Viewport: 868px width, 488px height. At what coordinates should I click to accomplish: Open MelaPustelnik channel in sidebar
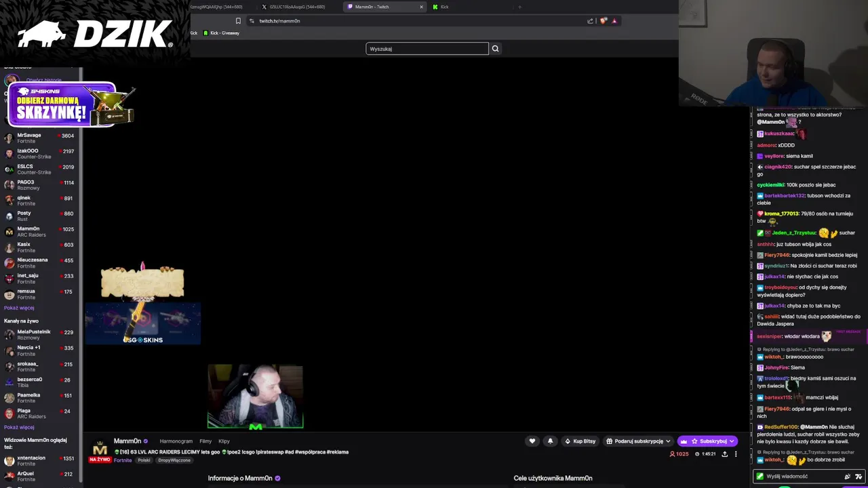(x=40, y=335)
